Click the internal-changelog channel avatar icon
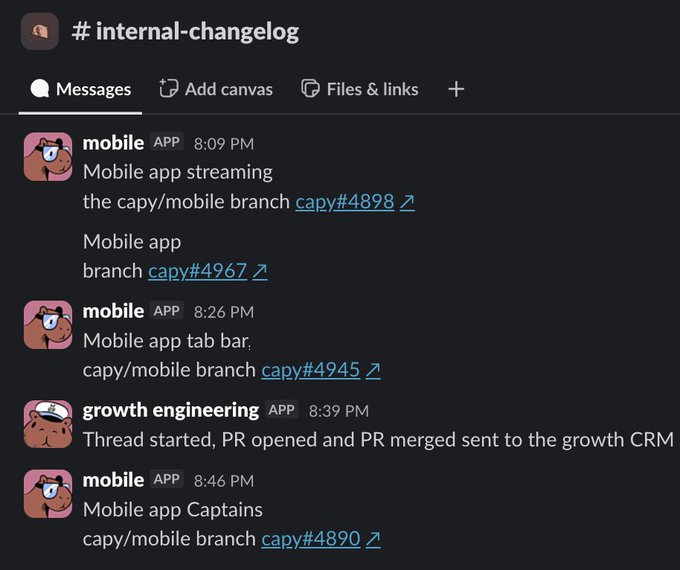680x570 pixels. coord(39,31)
